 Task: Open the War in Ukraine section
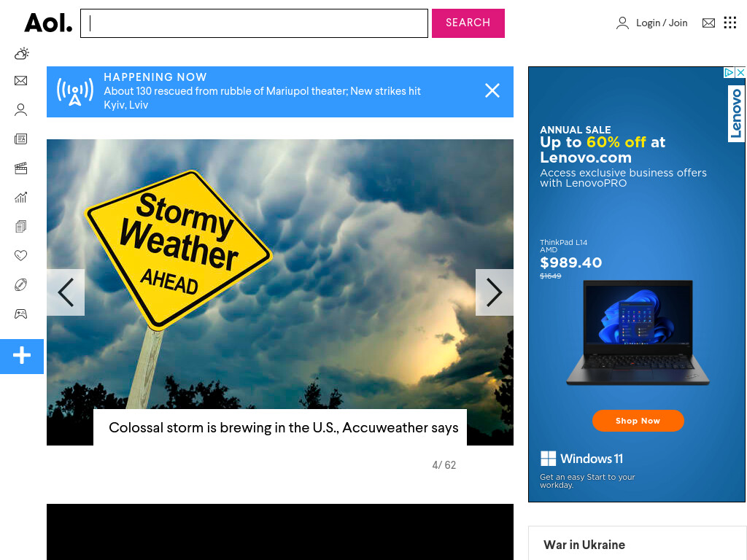[584, 545]
